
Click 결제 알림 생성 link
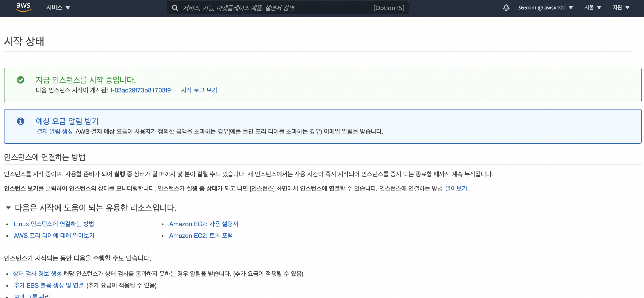click(55, 131)
